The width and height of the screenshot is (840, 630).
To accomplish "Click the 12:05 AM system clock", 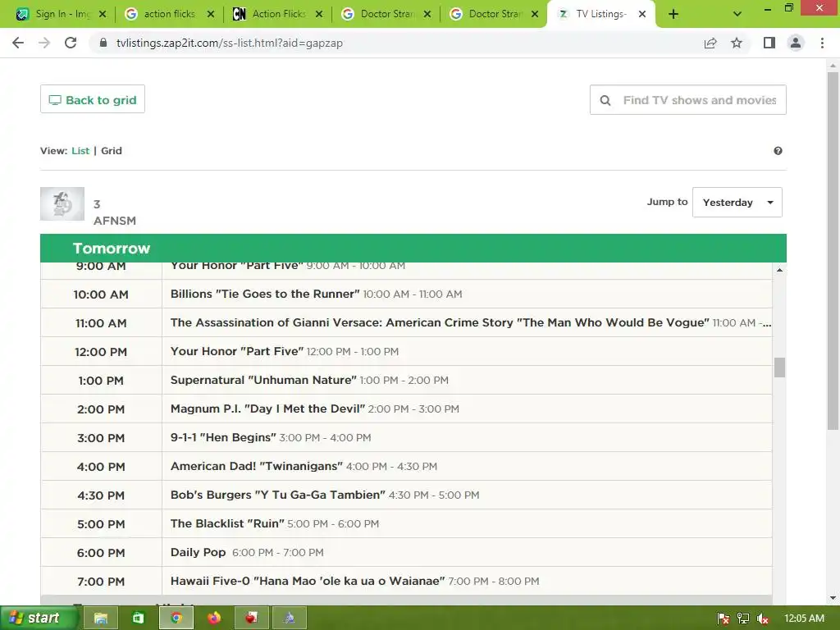I will click(804, 619).
